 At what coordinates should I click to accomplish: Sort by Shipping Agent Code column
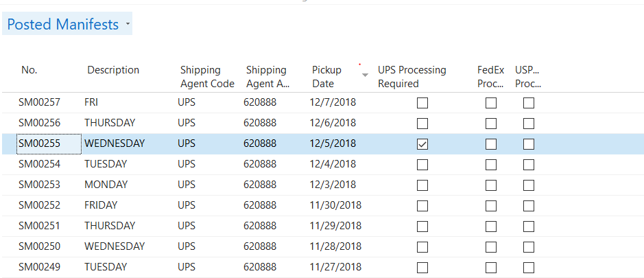point(200,77)
